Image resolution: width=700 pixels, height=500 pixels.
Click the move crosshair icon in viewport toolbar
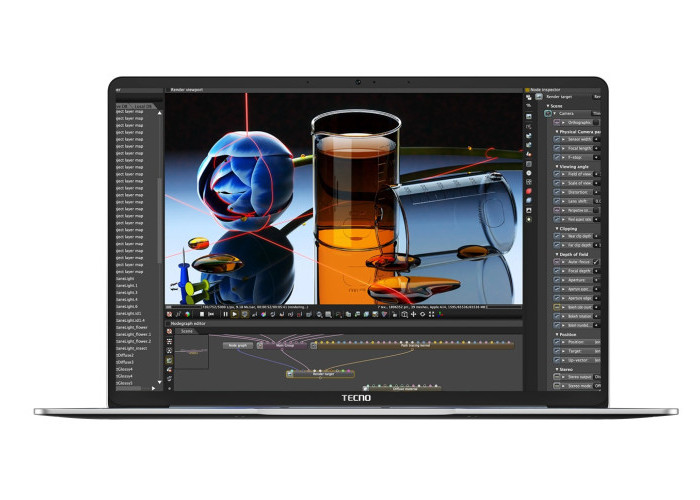(x=413, y=314)
